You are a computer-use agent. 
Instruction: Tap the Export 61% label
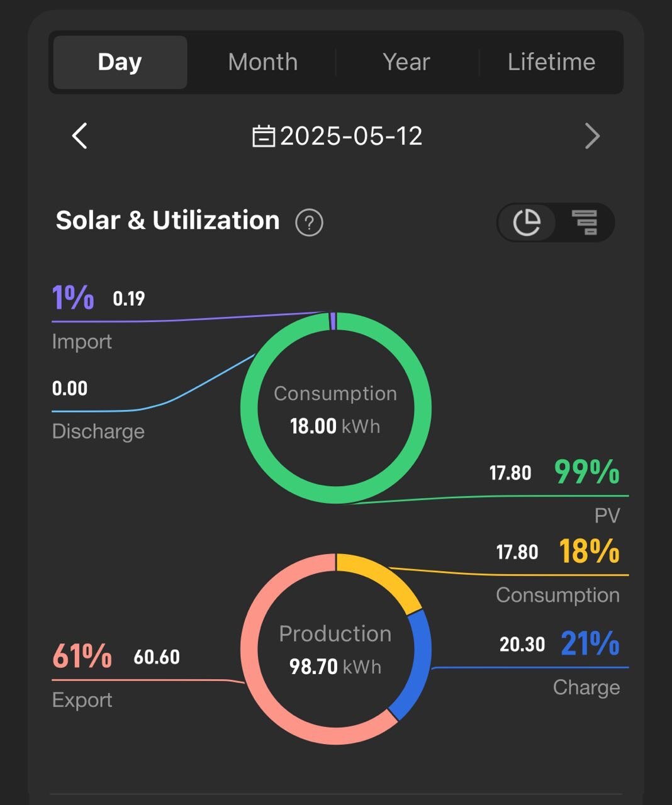point(82,656)
